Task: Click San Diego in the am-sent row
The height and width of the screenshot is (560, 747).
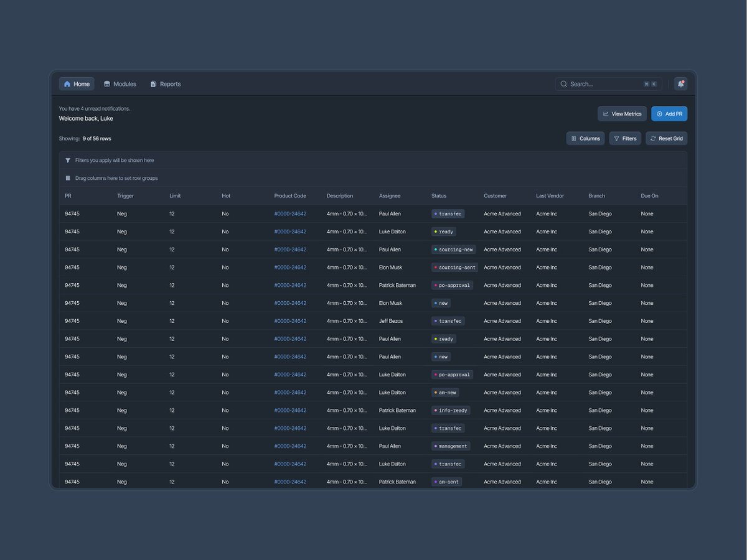Action: tap(600, 482)
